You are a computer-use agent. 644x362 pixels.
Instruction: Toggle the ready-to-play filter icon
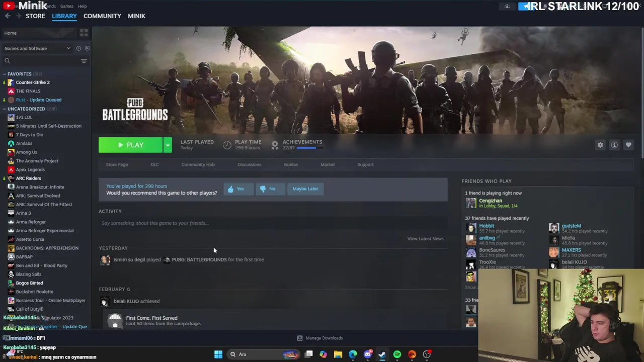tap(87, 48)
